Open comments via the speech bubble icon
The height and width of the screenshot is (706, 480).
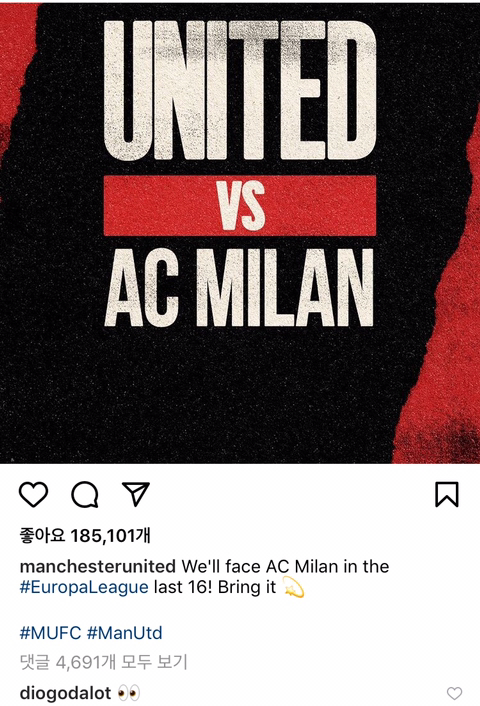(x=85, y=494)
